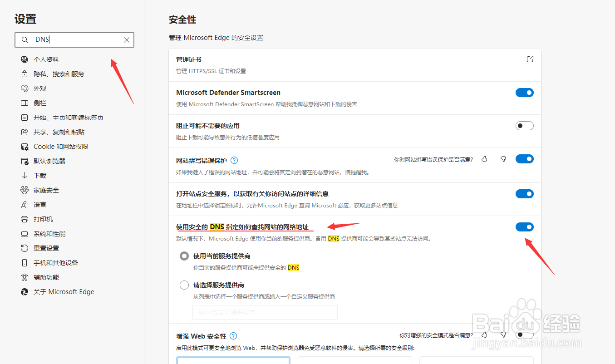Toggle Microsoft Defender Smartscreen switch

[524, 93]
